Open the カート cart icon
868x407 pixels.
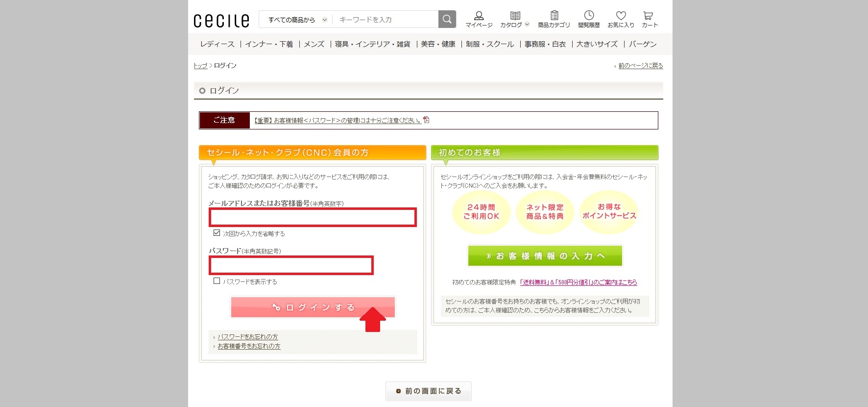pyautogui.click(x=650, y=20)
